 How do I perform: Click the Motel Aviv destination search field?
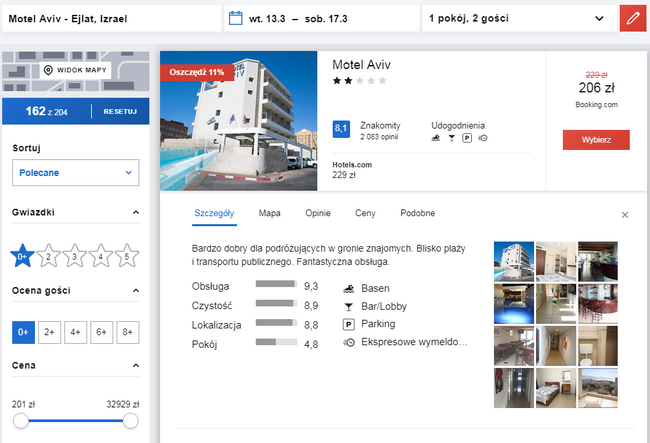tap(112, 18)
